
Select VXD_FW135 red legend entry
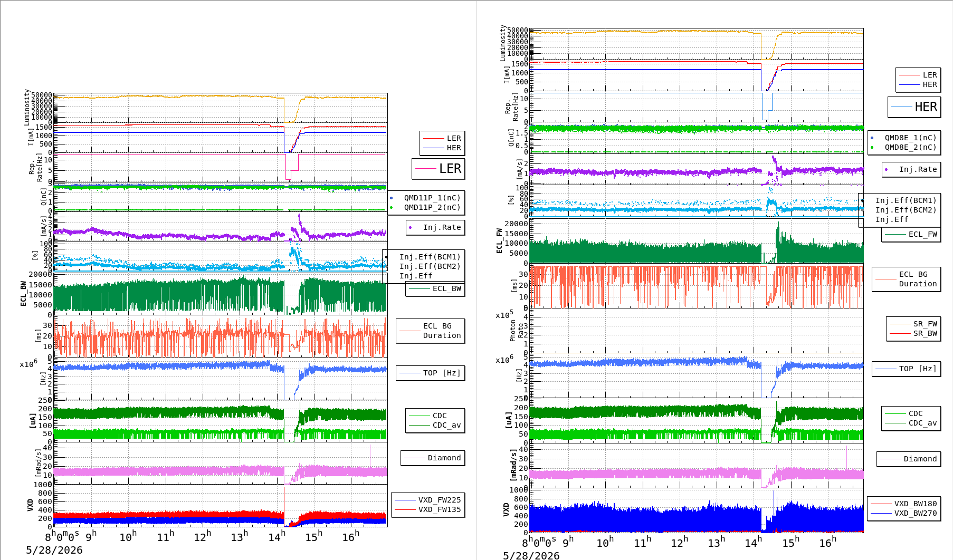(428, 510)
